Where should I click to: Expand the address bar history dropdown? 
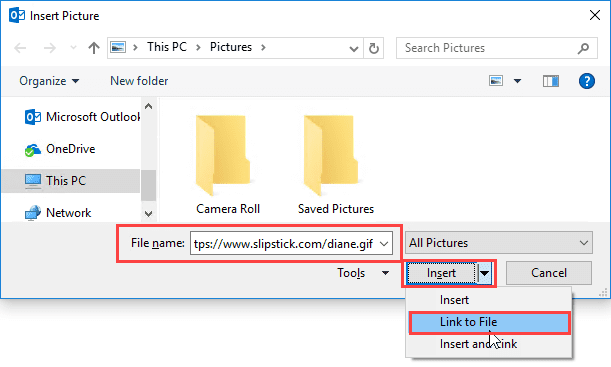tap(354, 48)
